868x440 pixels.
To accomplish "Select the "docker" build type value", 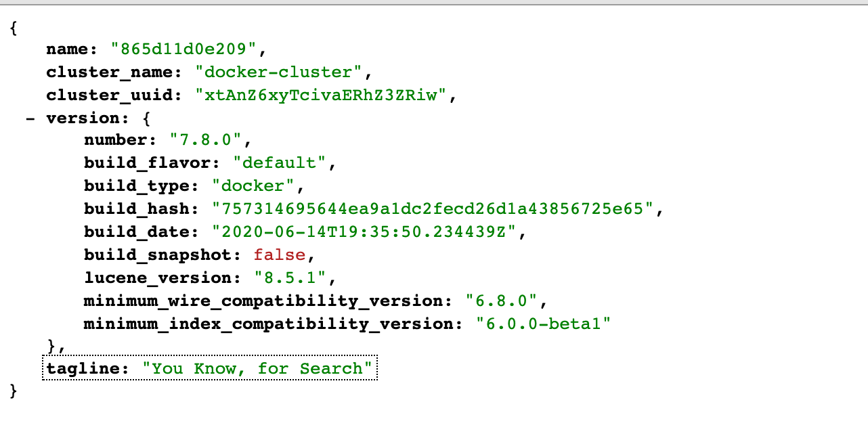I will pos(253,187).
